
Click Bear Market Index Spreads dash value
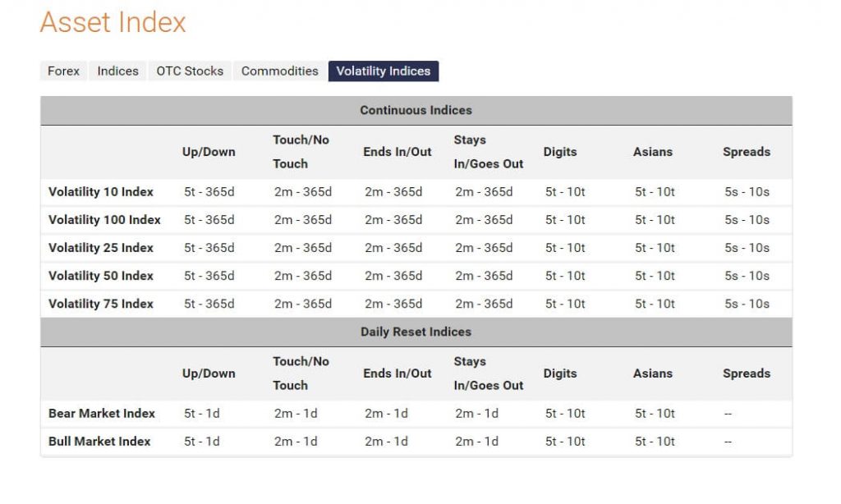click(728, 414)
